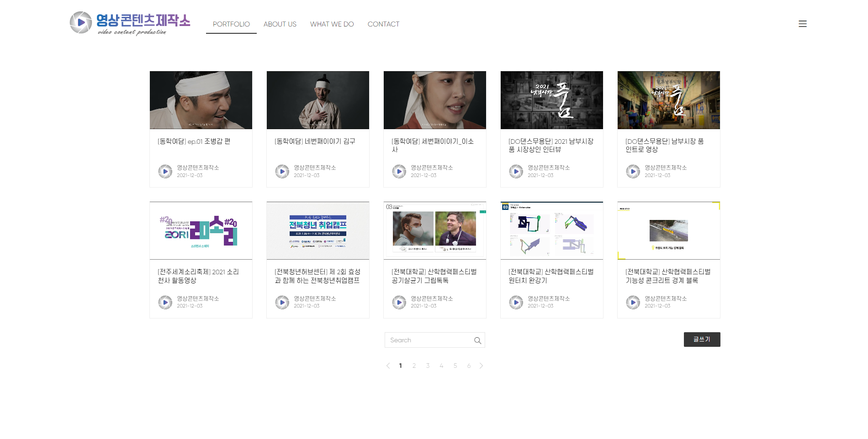The image size is (868, 439).
Task: Open the hamburger menu icon
Action: pos(803,24)
